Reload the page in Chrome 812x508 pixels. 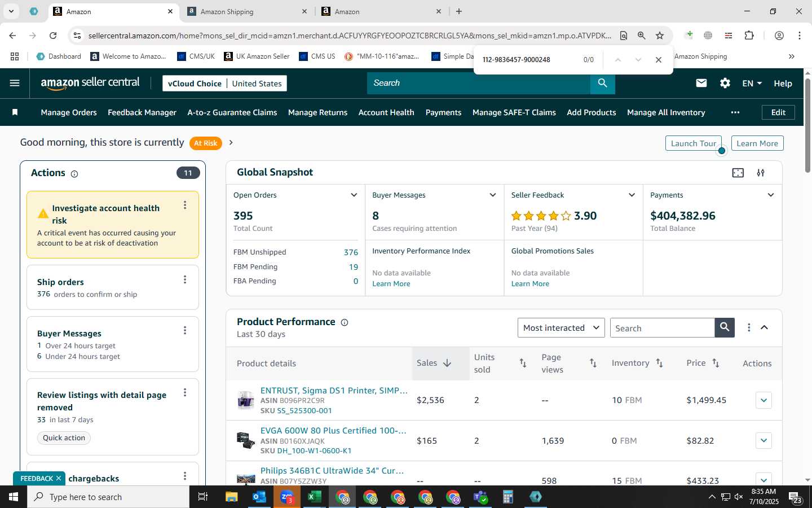[53, 36]
